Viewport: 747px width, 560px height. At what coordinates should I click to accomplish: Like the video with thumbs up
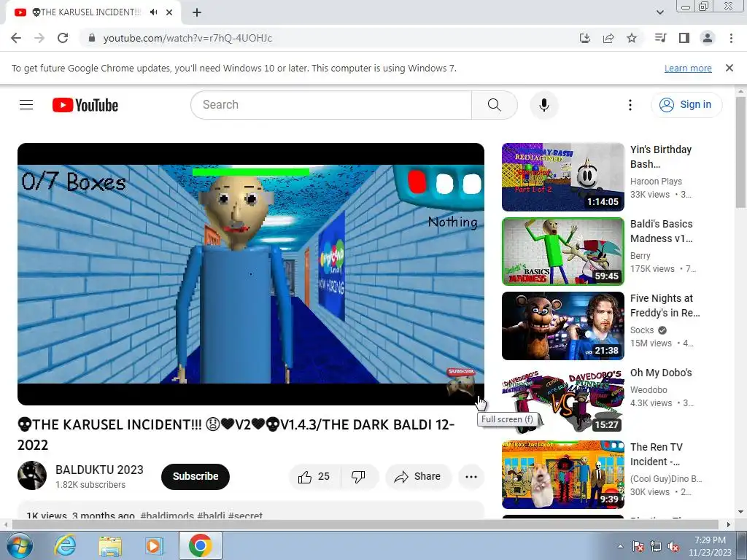coord(314,476)
